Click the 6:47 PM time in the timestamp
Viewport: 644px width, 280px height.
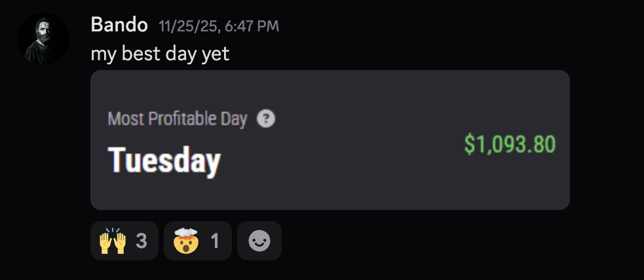tap(252, 27)
